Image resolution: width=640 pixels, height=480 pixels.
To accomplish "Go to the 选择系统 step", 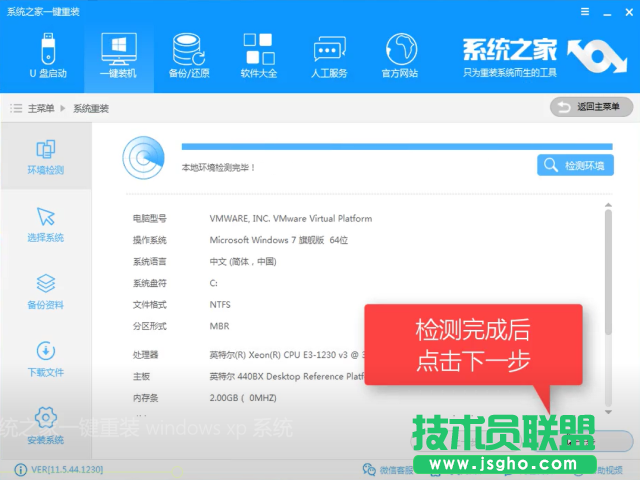I will coord(46,225).
